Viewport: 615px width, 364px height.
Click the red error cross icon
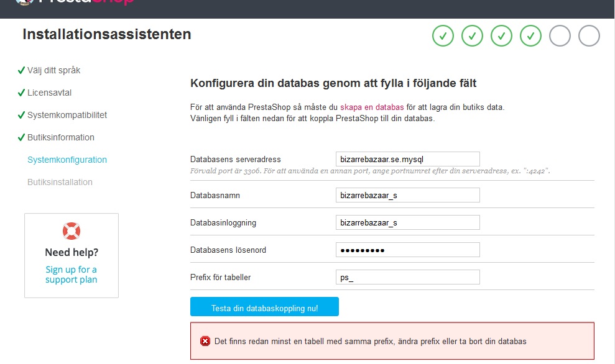point(205,341)
